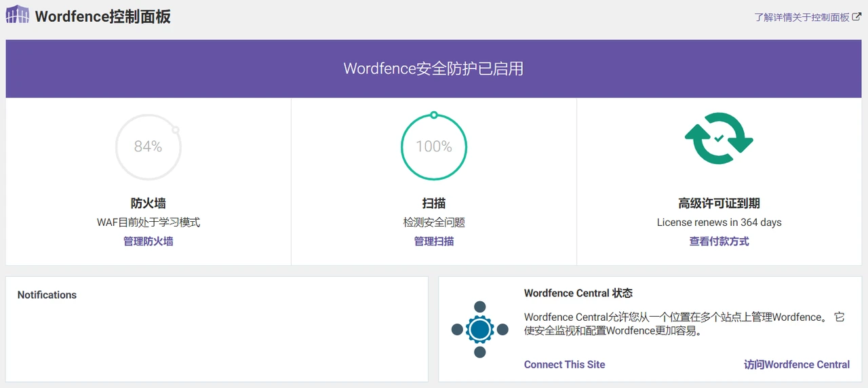The image size is (868, 388).
Task: Open the 了解详情关于控制面板 help link
Action: (802, 18)
